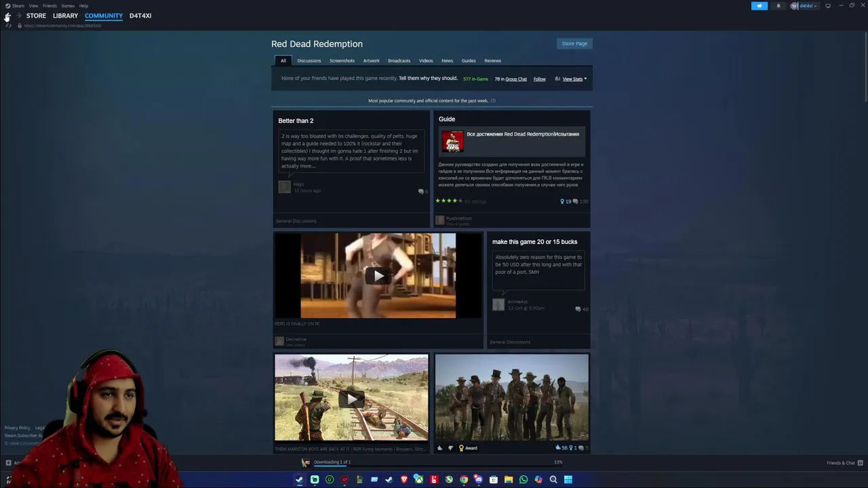Click the Follow link

coord(539,79)
